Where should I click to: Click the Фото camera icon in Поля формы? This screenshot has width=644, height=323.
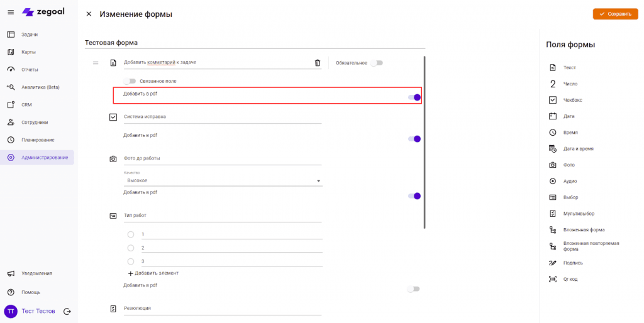click(x=553, y=165)
